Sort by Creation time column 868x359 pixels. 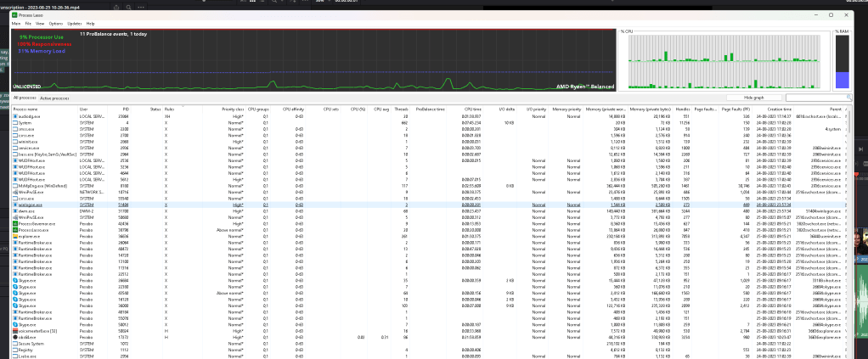[x=773, y=109]
